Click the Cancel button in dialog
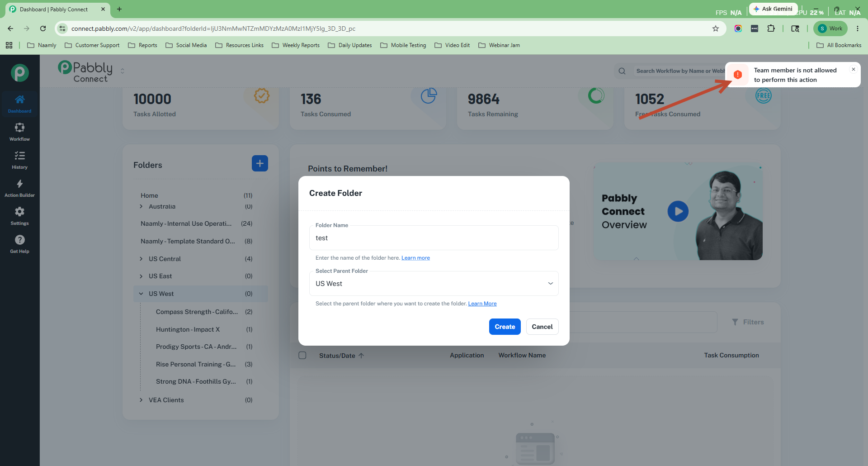This screenshot has width=868, height=466. coord(542,327)
